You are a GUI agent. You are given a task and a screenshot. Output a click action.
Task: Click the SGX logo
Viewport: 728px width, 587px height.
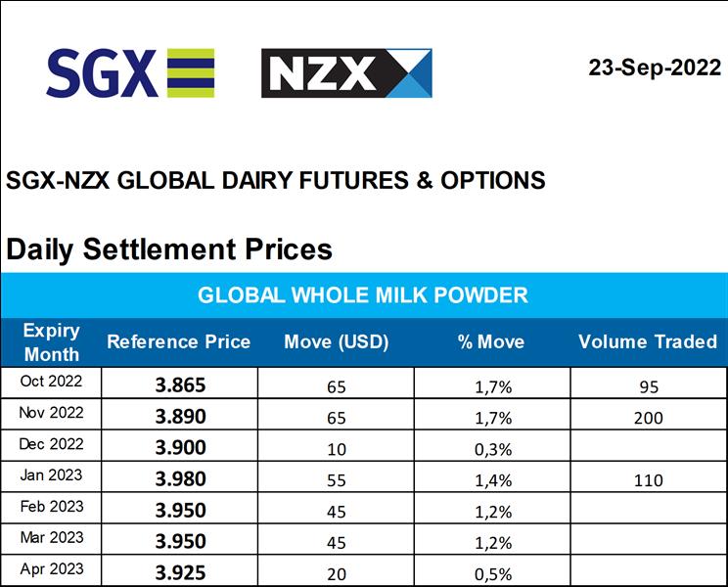coord(130,71)
